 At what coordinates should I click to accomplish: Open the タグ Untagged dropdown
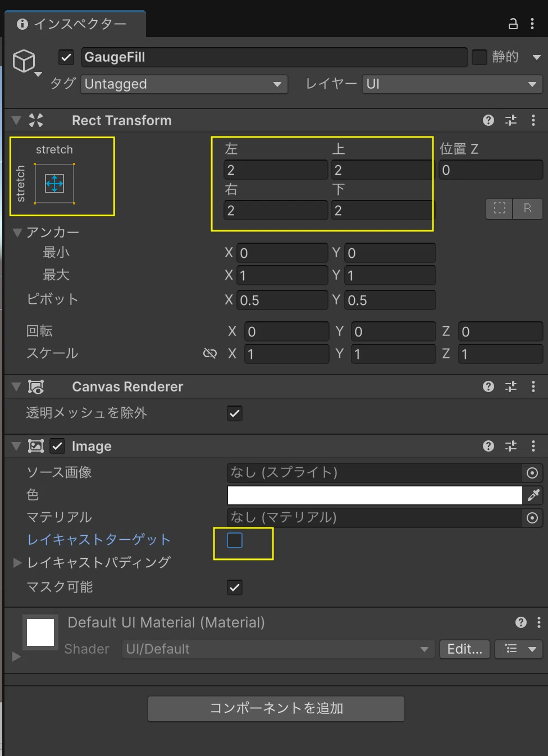[x=184, y=84]
